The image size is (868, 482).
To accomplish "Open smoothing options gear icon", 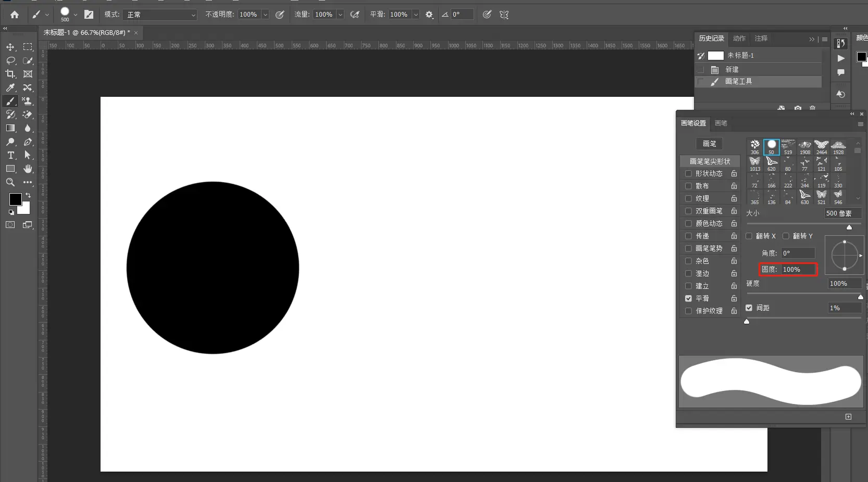I will pyautogui.click(x=429, y=15).
